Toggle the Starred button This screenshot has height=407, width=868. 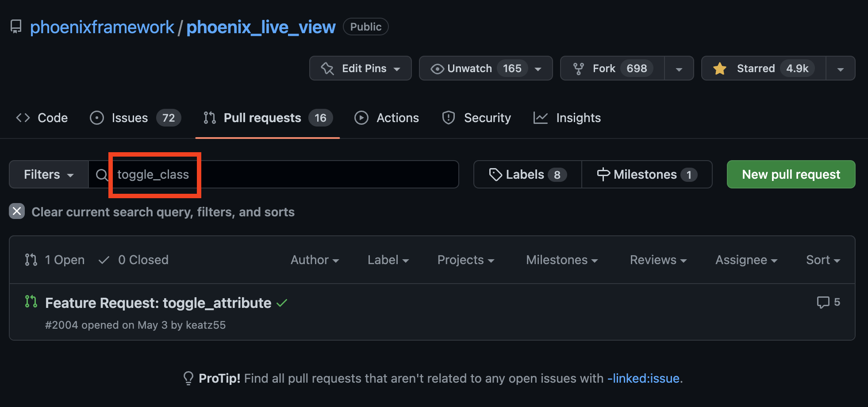[x=764, y=68]
